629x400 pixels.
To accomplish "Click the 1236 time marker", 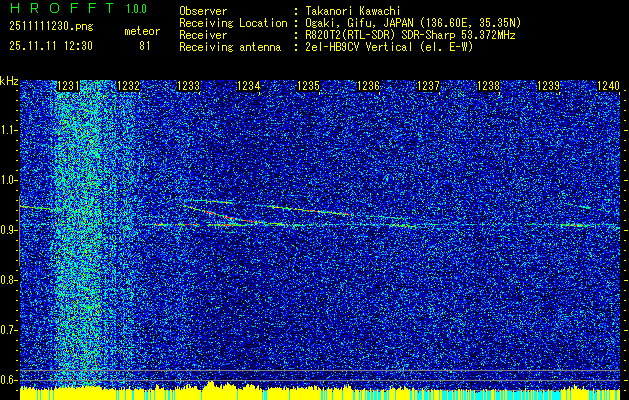I will pos(368,86).
